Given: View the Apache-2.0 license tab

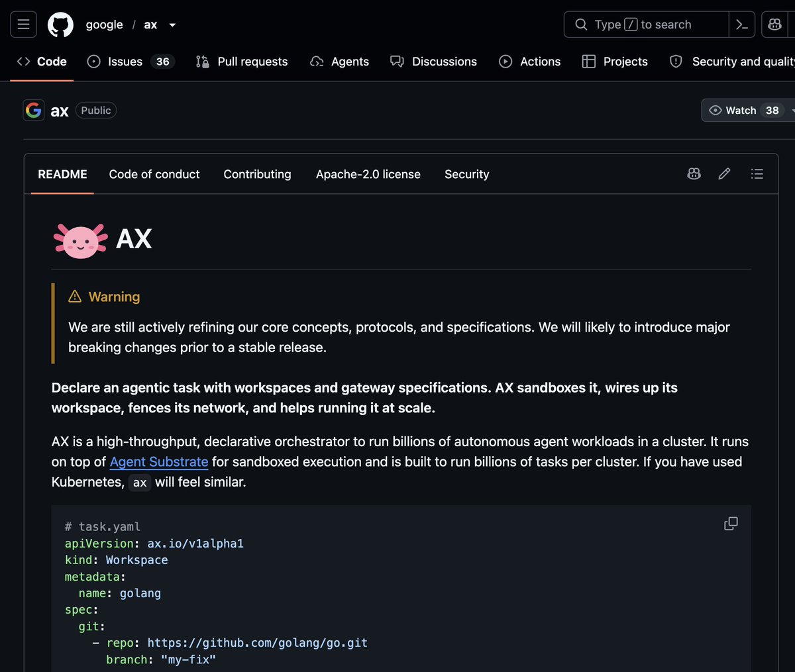Looking at the screenshot, I should pyautogui.click(x=368, y=174).
